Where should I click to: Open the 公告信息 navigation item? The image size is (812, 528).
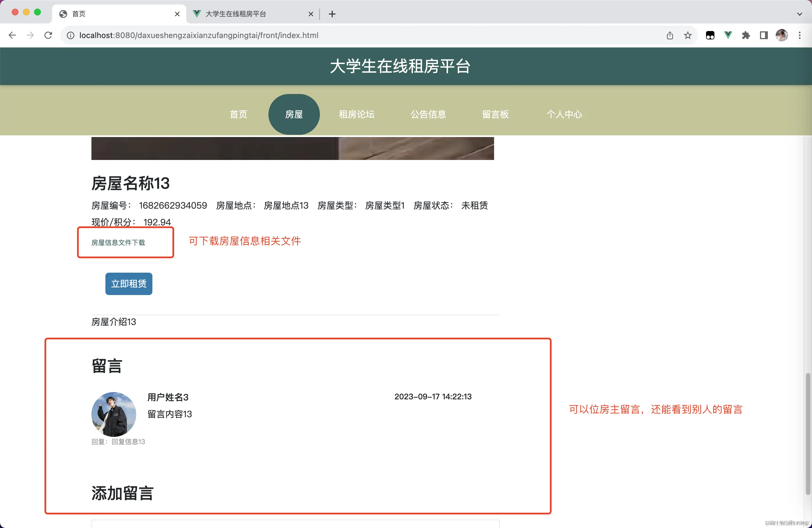click(x=428, y=114)
